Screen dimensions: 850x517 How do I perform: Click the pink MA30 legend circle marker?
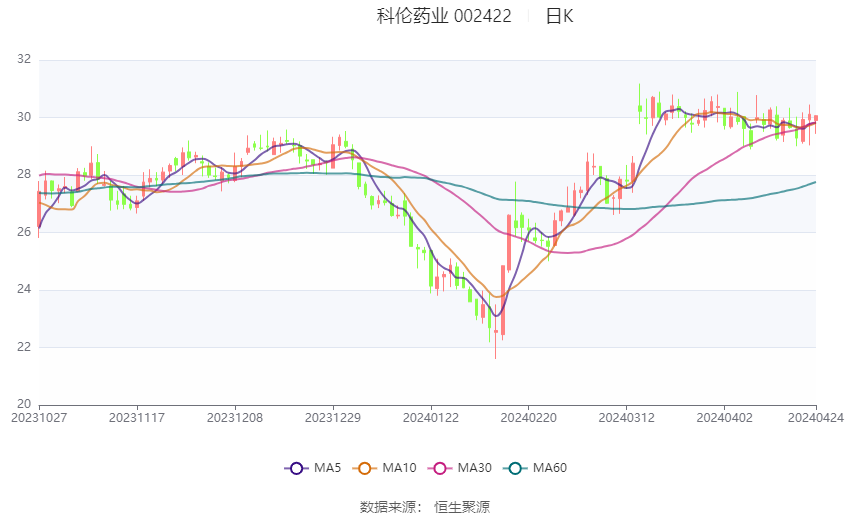439,468
